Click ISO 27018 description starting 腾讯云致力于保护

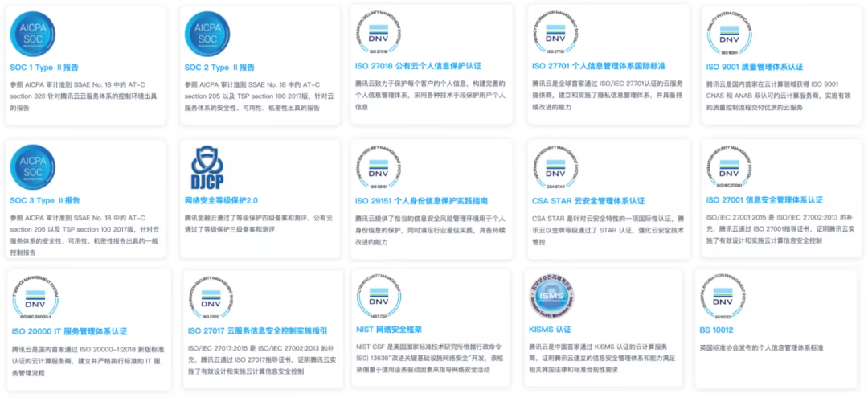pyautogui.click(x=431, y=95)
